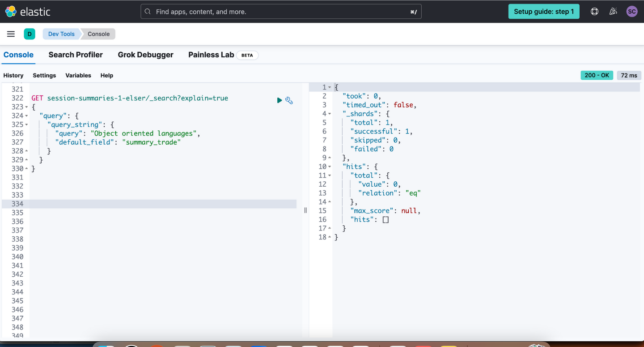Image resolution: width=644 pixels, height=347 pixels.
Task: Collapse the query_string block fold arrow
Action: click(x=26, y=125)
